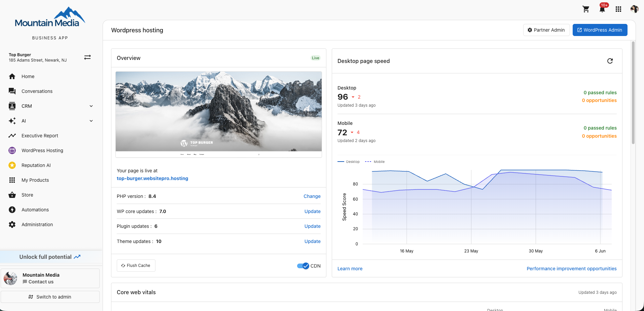The width and height of the screenshot is (644, 311).
Task: Click the Mountain Media contact avatar
Action: (10, 278)
